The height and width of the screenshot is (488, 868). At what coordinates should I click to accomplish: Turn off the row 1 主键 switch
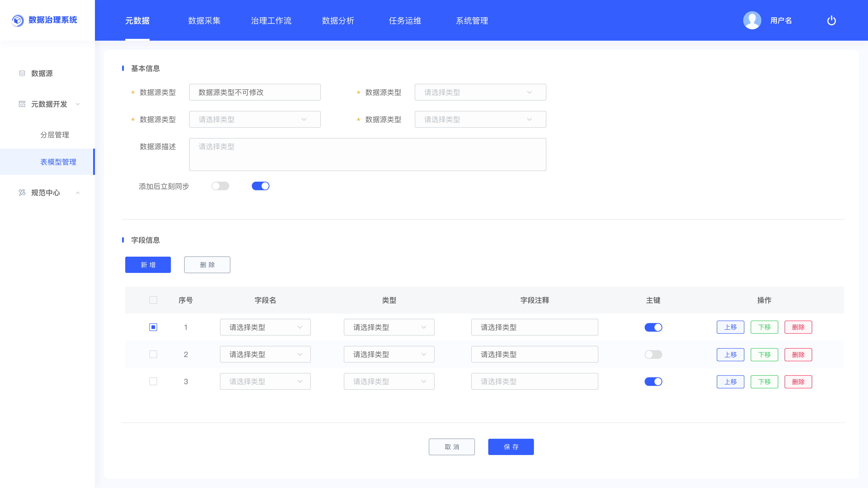click(653, 327)
